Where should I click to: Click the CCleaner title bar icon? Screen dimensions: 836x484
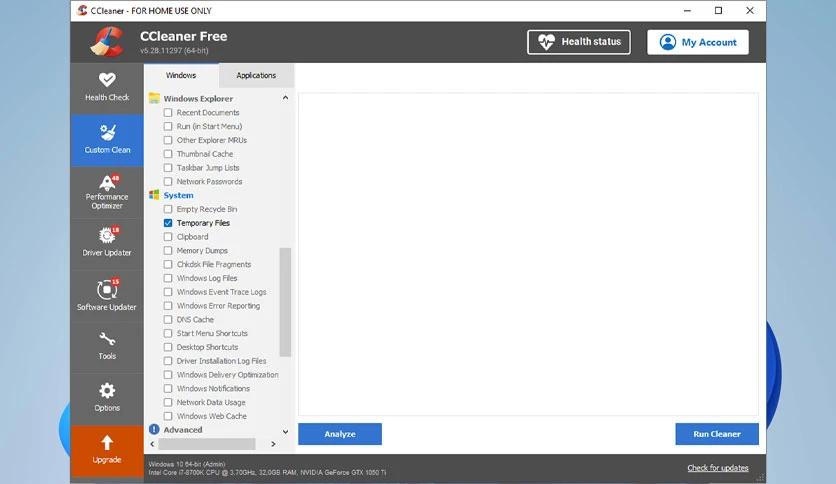(82, 10)
